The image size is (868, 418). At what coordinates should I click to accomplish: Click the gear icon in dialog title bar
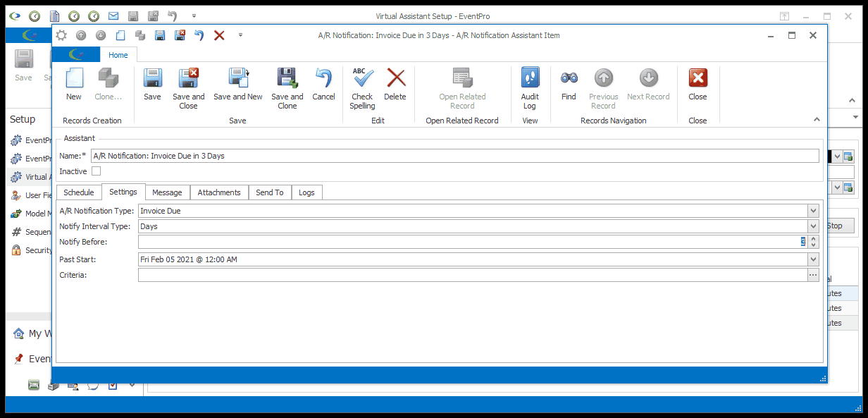pyautogui.click(x=61, y=35)
